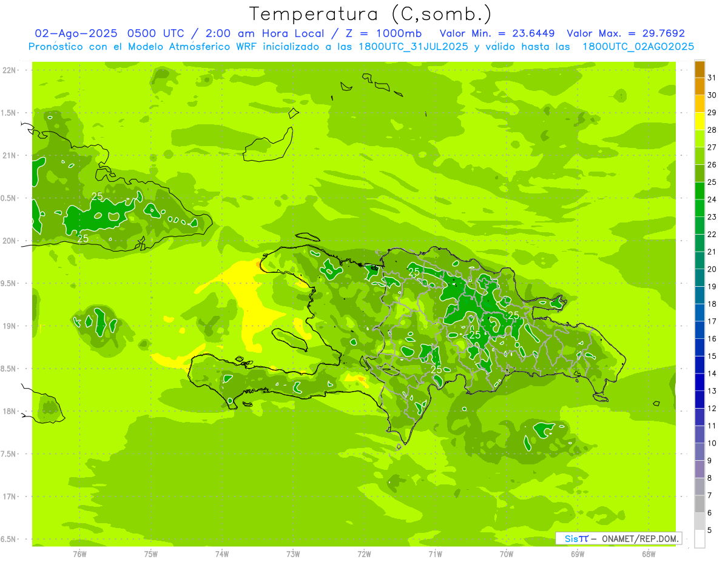The width and height of the screenshot is (728, 562).
Task: Click colorbar label '29'
Action: [x=712, y=113]
